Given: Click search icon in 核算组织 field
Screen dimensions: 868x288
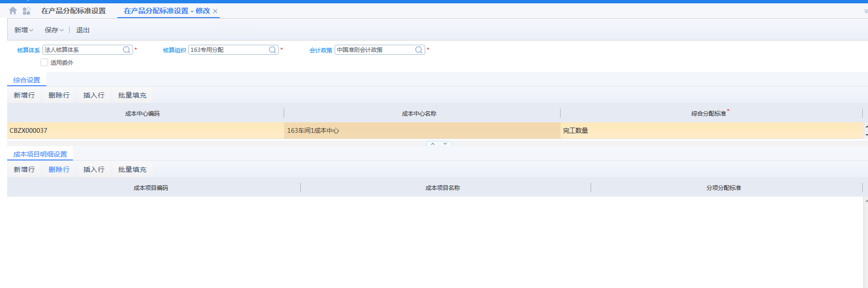Looking at the screenshot, I should pyautogui.click(x=273, y=50).
